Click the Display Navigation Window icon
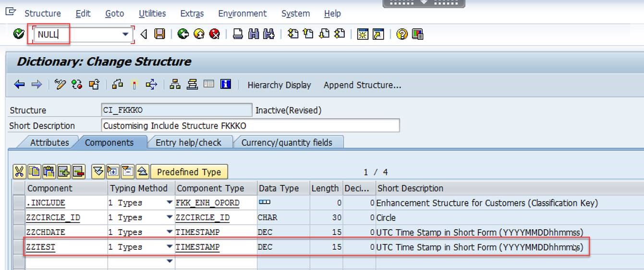The width and height of the screenshot is (644, 270). 192,85
